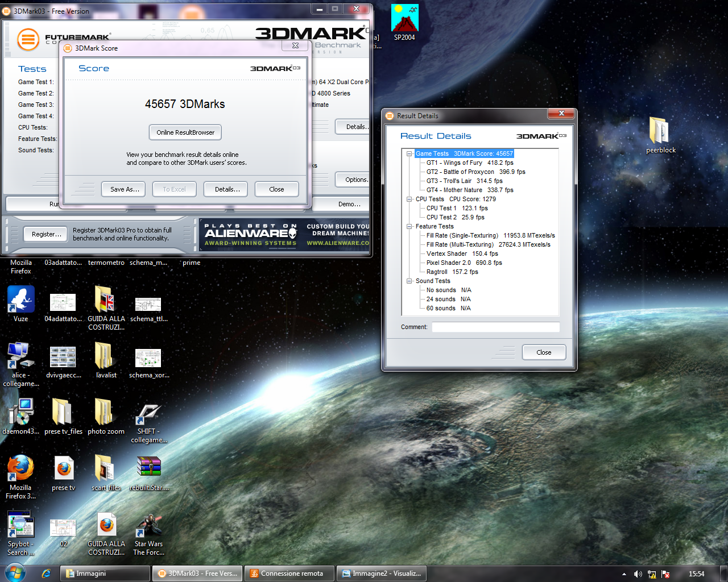Open the 04adattato image file
This screenshot has width=728, height=582.
[x=63, y=307]
